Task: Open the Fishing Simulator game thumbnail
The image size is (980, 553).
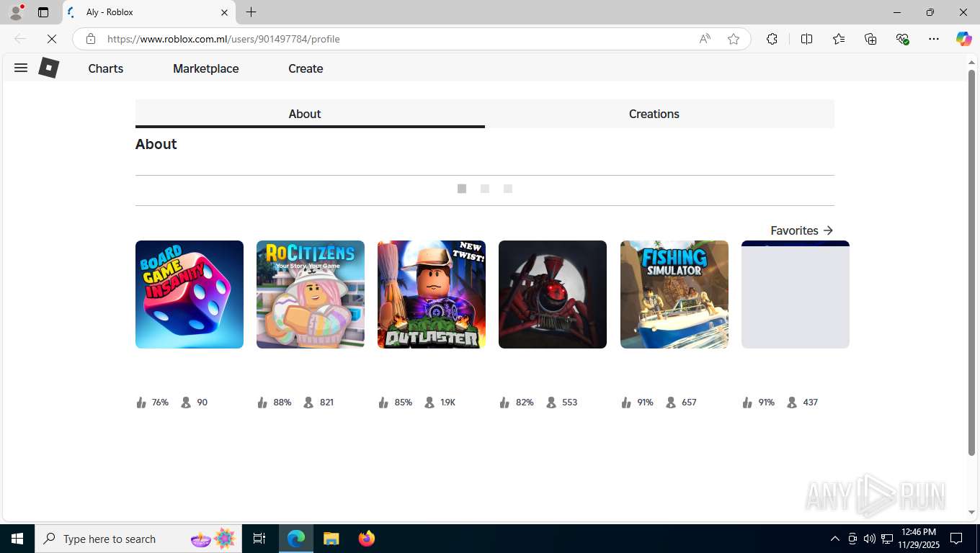Action: pyautogui.click(x=674, y=295)
